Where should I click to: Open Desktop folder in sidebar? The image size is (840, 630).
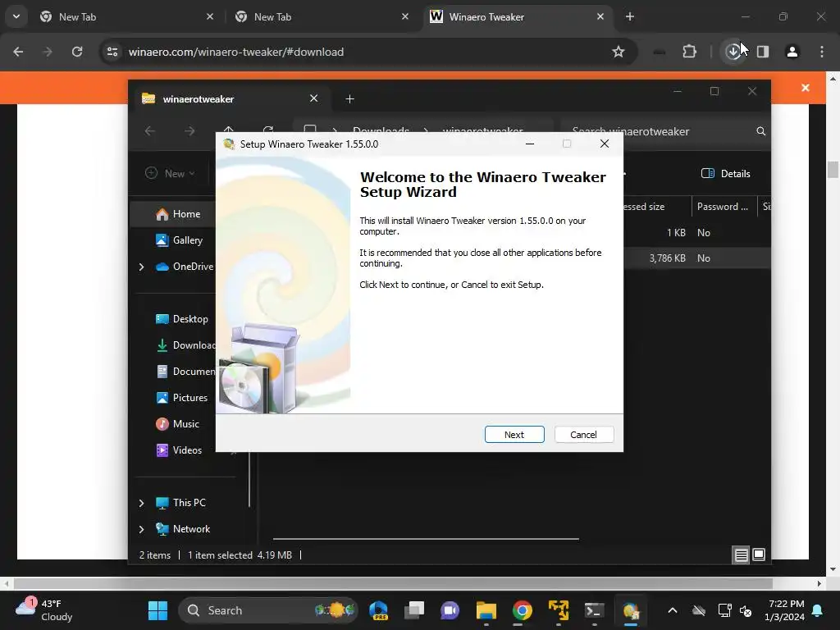[181, 319]
